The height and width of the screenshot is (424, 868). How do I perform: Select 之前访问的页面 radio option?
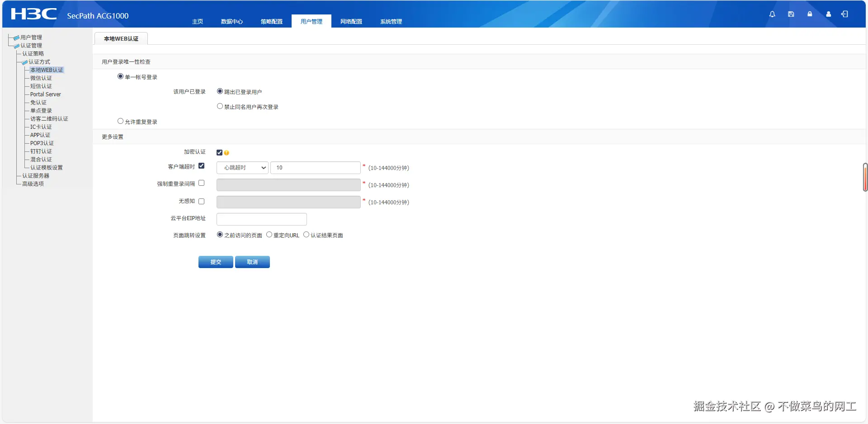220,235
